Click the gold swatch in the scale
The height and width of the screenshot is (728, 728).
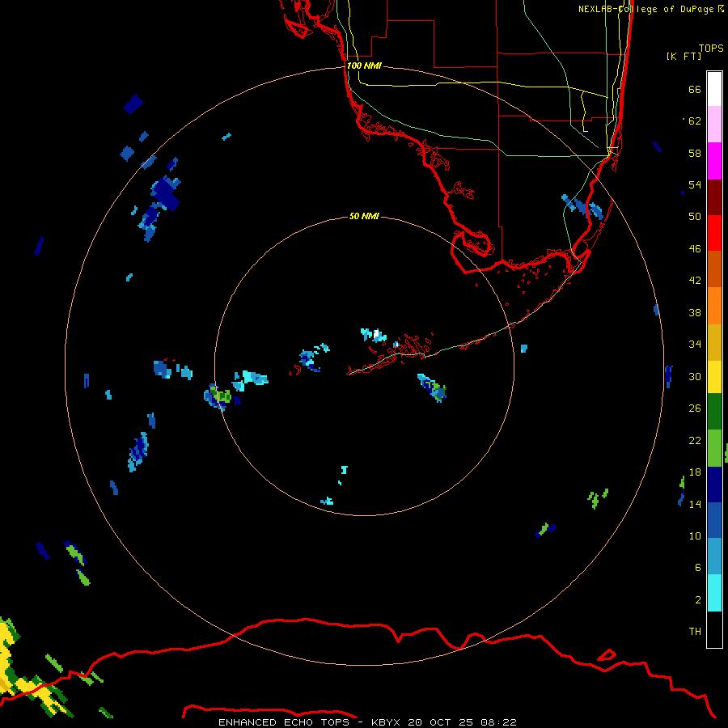click(714, 342)
